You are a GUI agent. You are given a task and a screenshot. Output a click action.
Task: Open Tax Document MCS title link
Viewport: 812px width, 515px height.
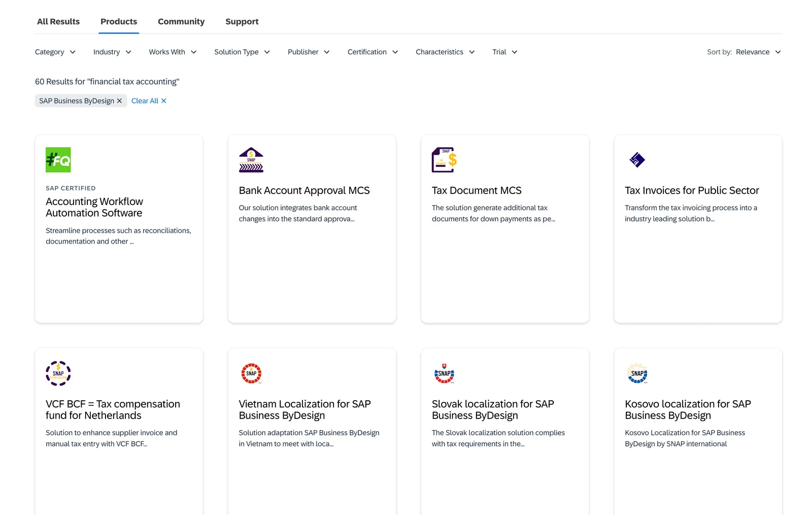click(477, 190)
